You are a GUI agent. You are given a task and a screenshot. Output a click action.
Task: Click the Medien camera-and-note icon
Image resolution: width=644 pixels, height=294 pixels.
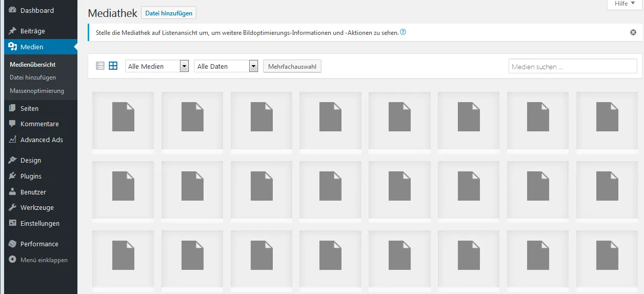click(13, 47)
